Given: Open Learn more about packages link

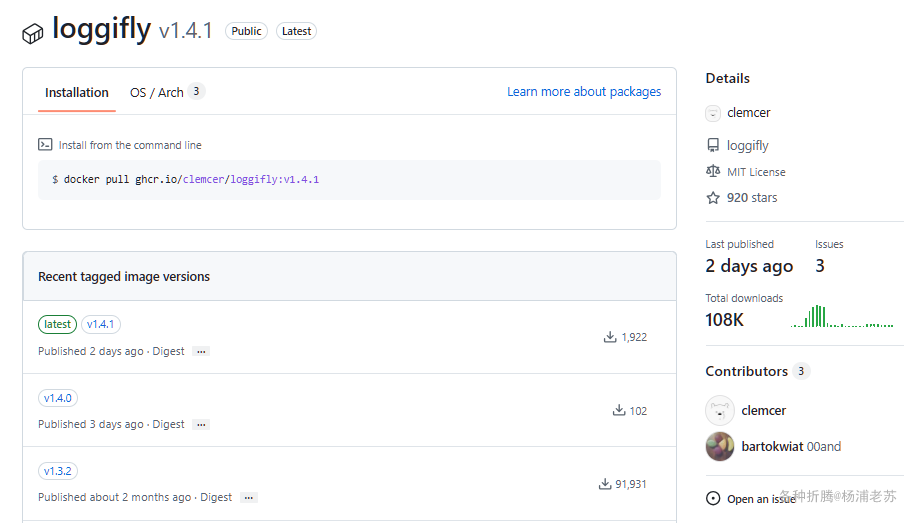Looking at the screenshot, I should click(584, 91).
